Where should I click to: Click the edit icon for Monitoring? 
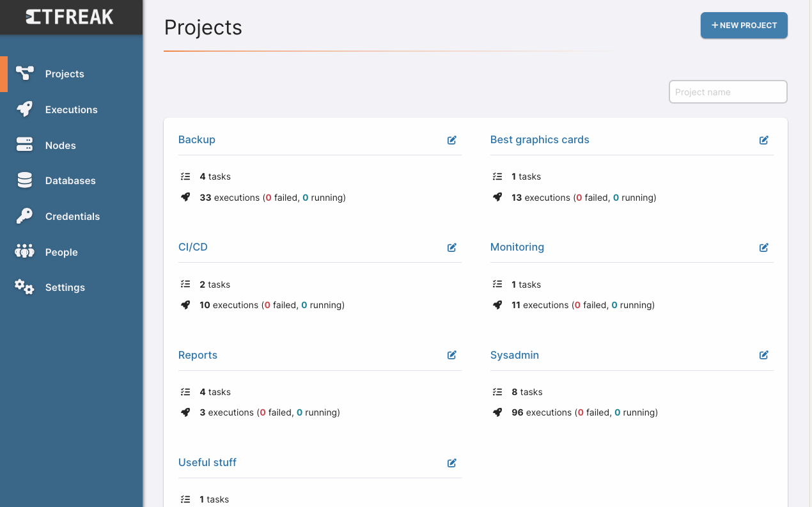click(764, 247)
